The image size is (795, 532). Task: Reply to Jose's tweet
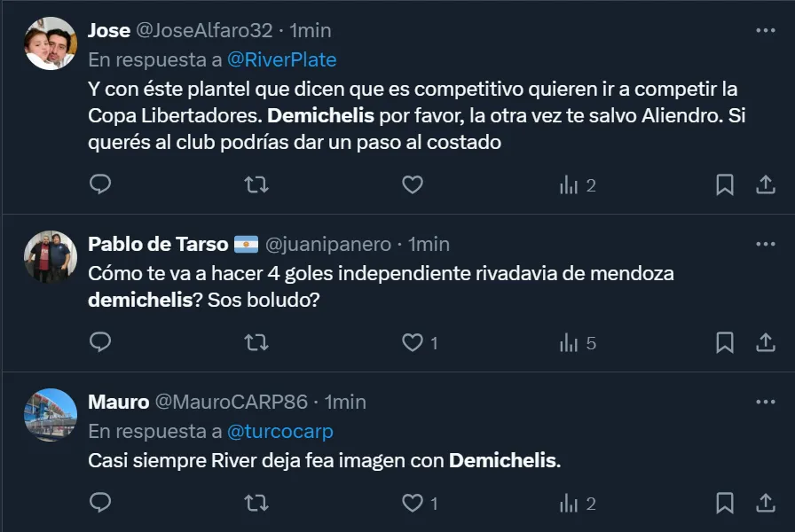(x=101, y=184)
